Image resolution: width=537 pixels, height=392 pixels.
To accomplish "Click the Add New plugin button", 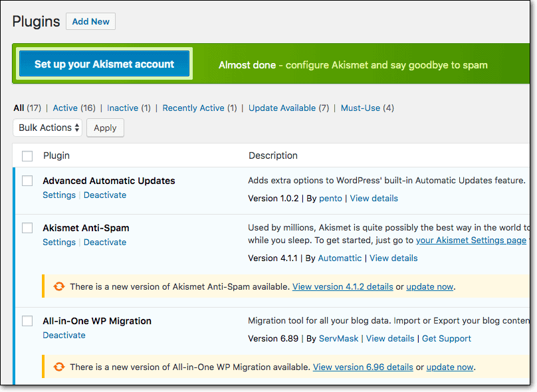I will pyautogui.click(x=90, y=21).
